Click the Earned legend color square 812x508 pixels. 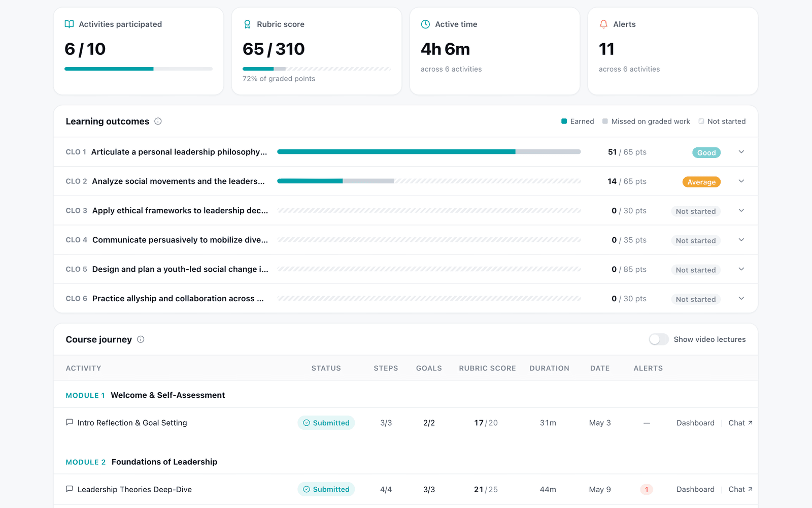564,121
